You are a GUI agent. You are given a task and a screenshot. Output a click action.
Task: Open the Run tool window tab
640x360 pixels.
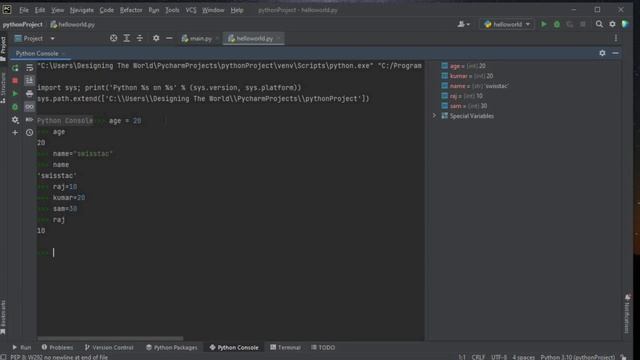(x=22, y=347)
